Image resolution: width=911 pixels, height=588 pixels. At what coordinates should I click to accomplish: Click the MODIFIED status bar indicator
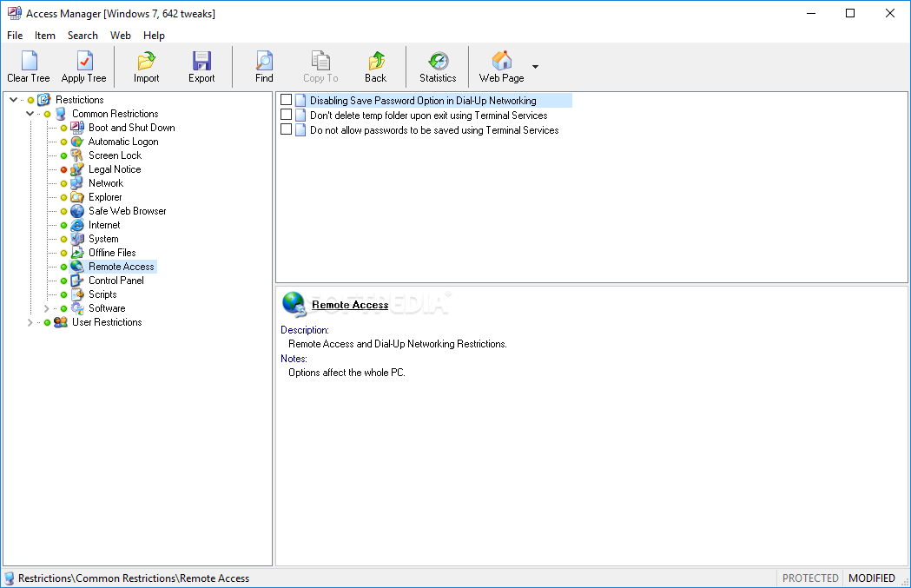tap(872, 578)
